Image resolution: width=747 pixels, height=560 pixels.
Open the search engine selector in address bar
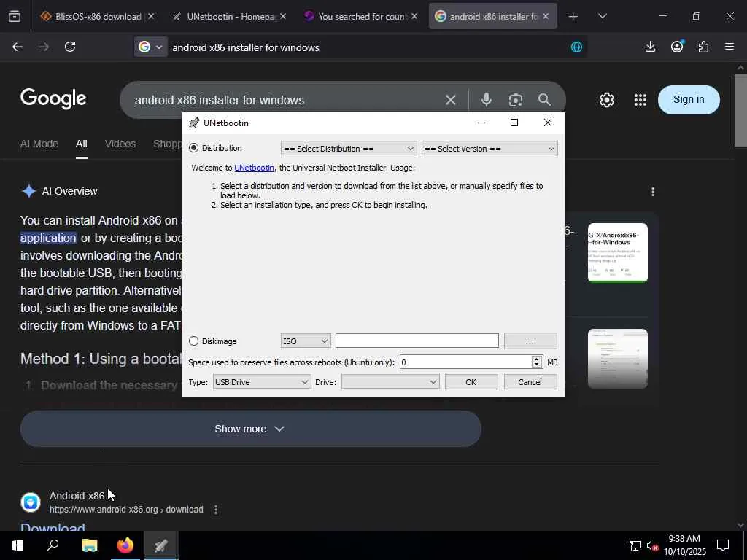pyautogui.click(x=150, y=47)
